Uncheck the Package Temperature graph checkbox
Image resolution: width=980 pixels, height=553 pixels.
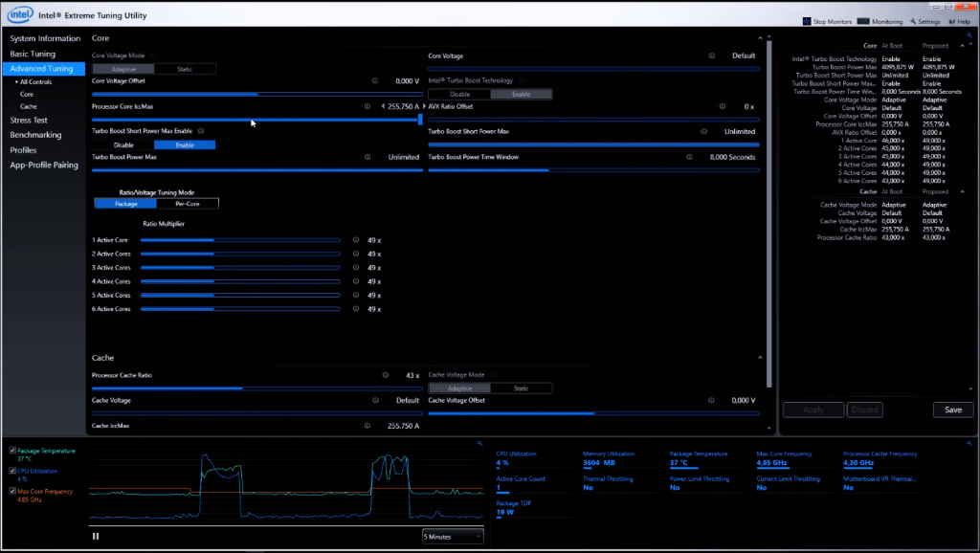pyautogui.click(x=12, y=450)
